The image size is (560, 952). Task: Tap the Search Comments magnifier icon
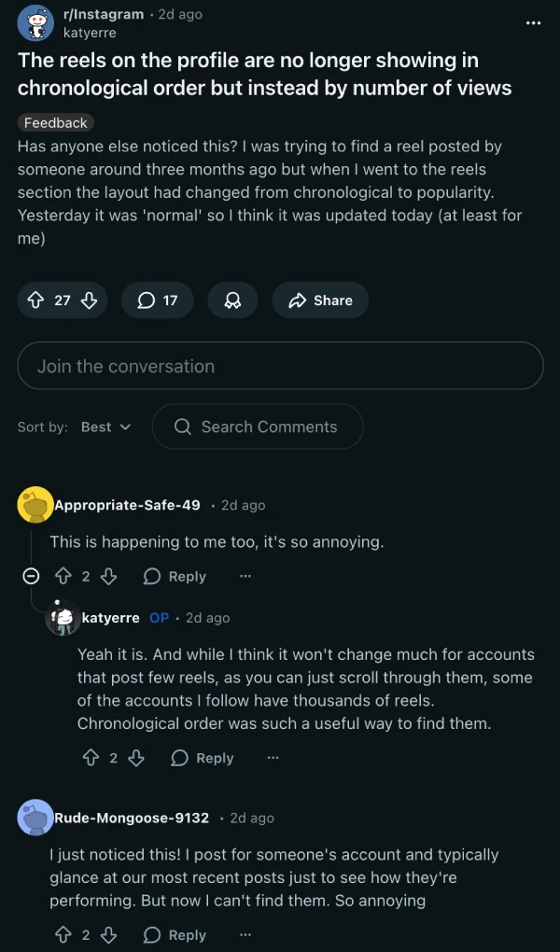[x=182, y=427]
